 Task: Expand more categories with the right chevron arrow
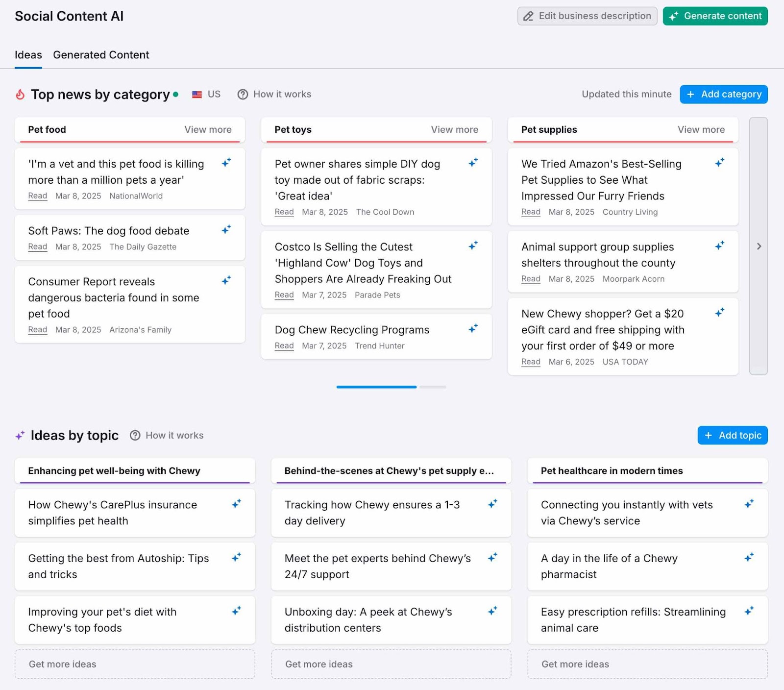click(758, 246)
